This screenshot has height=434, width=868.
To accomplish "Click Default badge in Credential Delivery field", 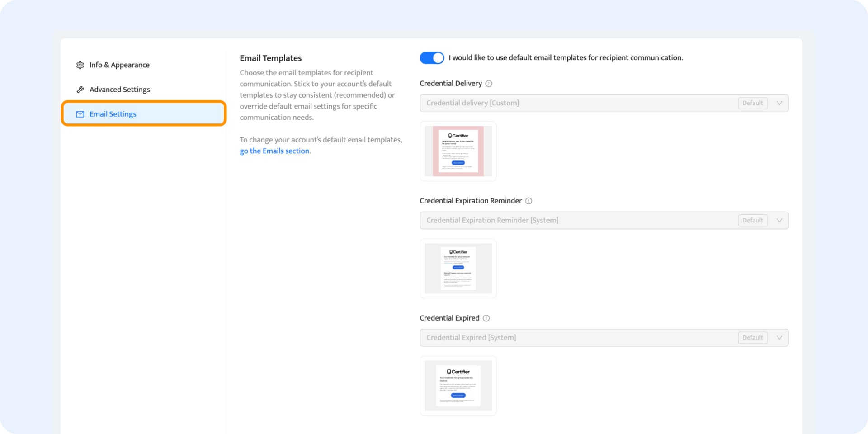I will coord(753,103).
